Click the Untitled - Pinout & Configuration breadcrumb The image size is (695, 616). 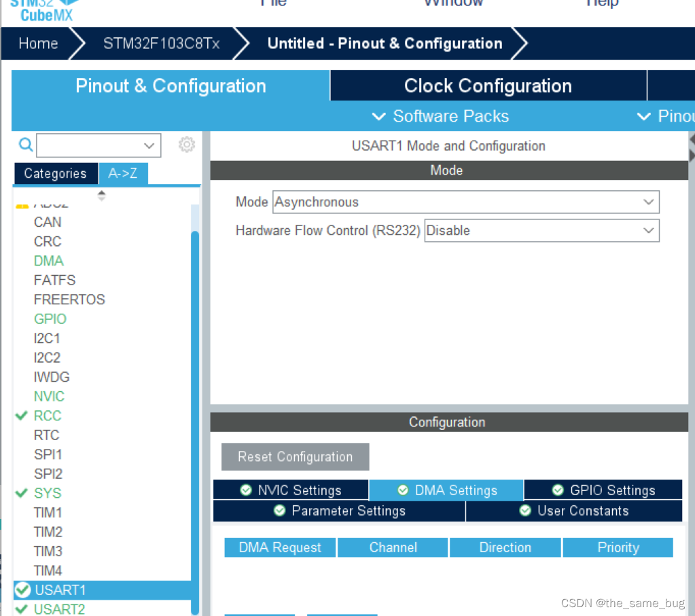tap(385, 43)
